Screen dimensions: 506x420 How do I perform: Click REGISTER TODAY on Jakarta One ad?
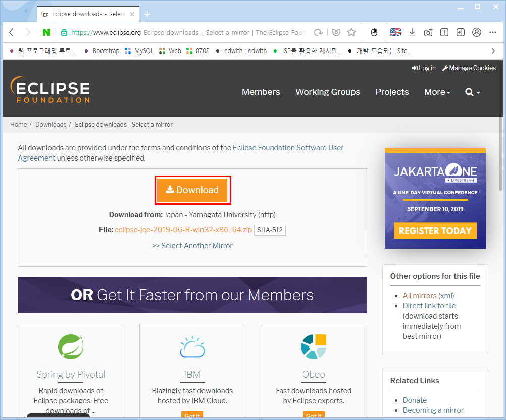[x=435, y=231]
